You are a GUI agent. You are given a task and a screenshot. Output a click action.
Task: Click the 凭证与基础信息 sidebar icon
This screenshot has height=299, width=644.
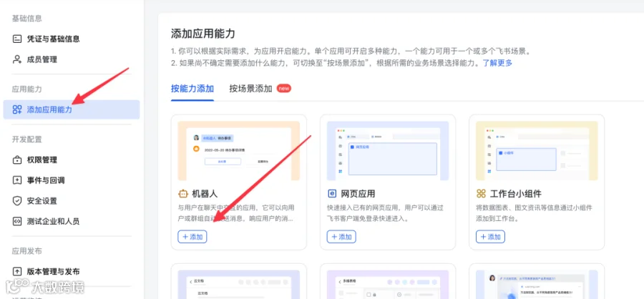point(17,39)
